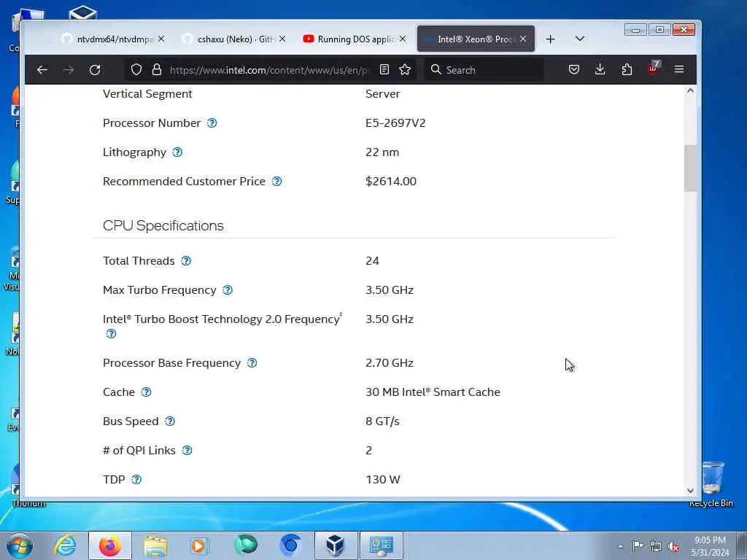Click the 30 MB Intel Smart Cache value

[433, 392]
